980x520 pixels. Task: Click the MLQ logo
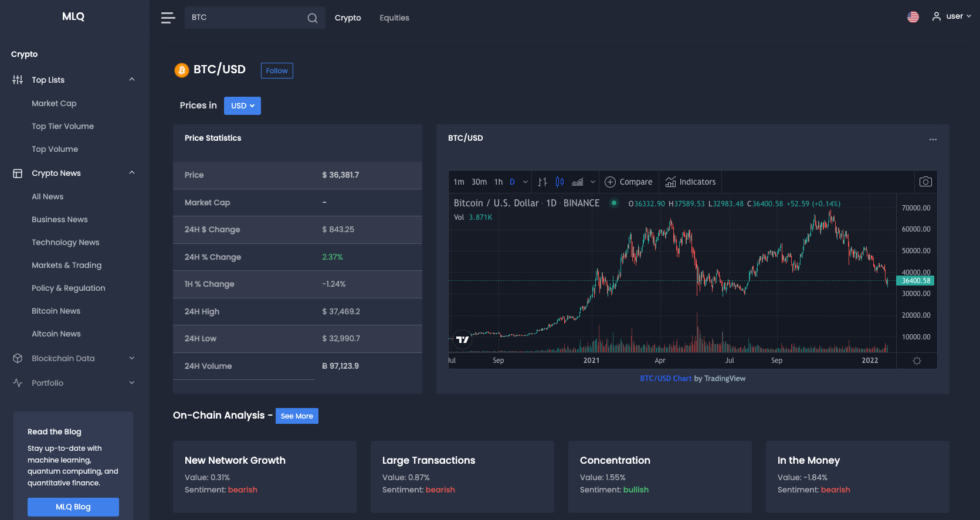point(73,16)
